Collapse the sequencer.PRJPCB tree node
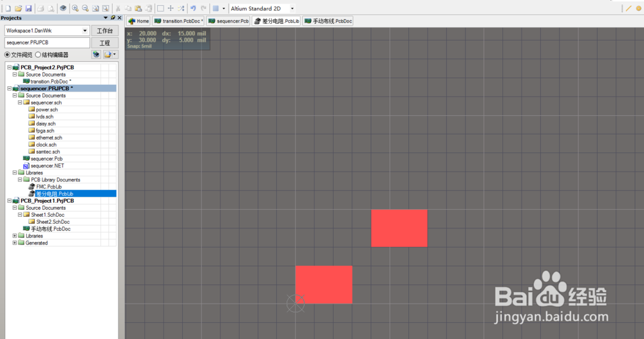Screen dimensions: 644x339 (x=9, y=88)
